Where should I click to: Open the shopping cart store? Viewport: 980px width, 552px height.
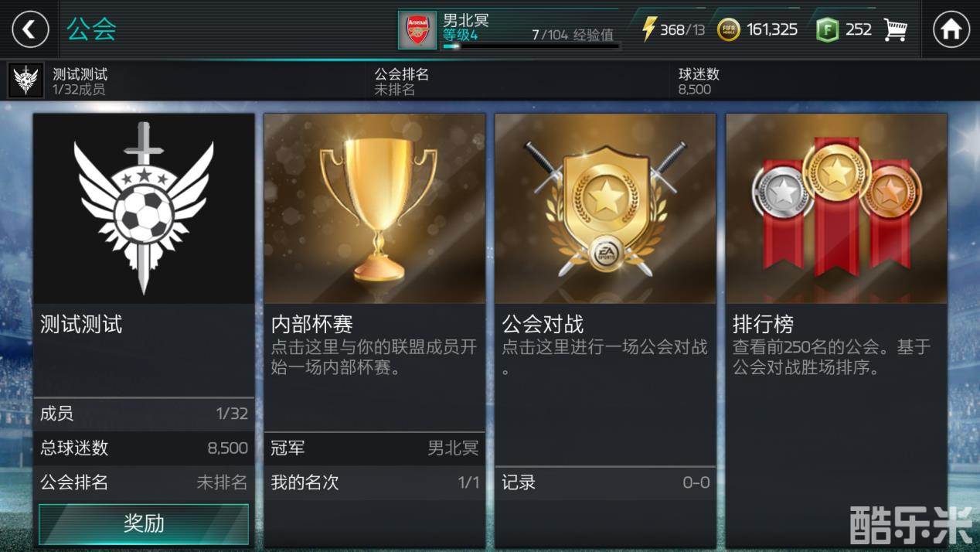coord(895,29)
